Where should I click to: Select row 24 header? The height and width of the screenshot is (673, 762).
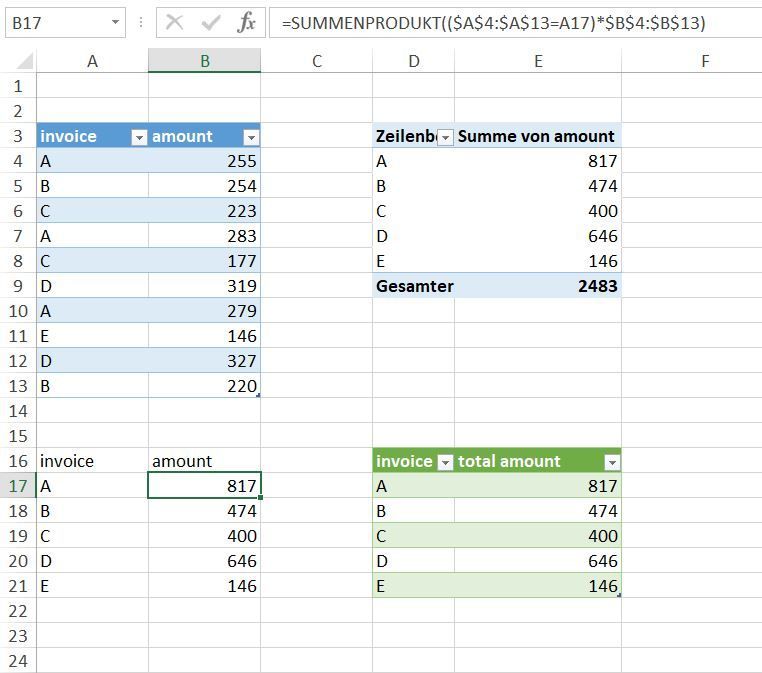(x=18, y=661)
